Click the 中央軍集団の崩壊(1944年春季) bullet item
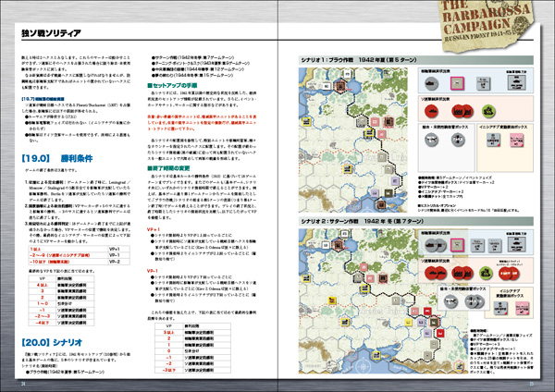This screenshot has height=392, width=555. coord(198,69)
